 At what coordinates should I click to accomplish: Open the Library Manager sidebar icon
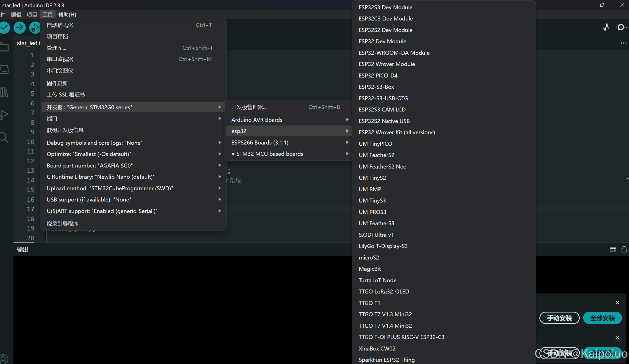(4, 92)
